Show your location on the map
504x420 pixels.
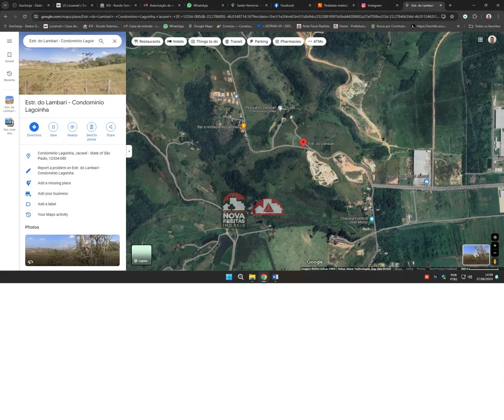[495, 237]
